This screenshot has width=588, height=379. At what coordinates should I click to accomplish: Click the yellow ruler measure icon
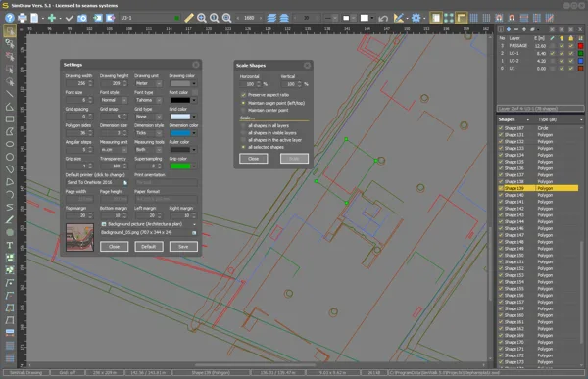click(189, 18)
